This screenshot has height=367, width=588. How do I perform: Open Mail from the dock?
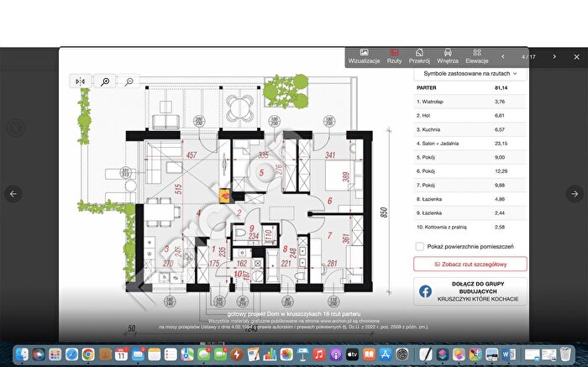(x=138, y=354)
